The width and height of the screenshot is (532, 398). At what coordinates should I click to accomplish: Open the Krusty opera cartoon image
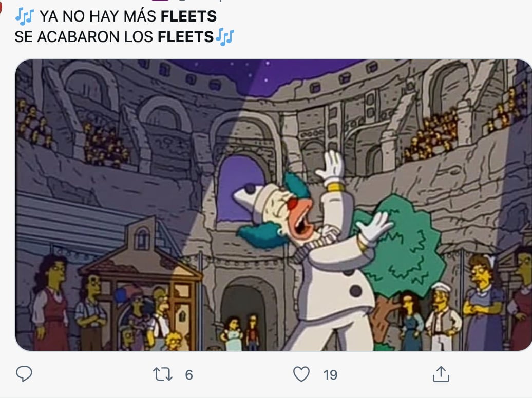pos(274,205)
